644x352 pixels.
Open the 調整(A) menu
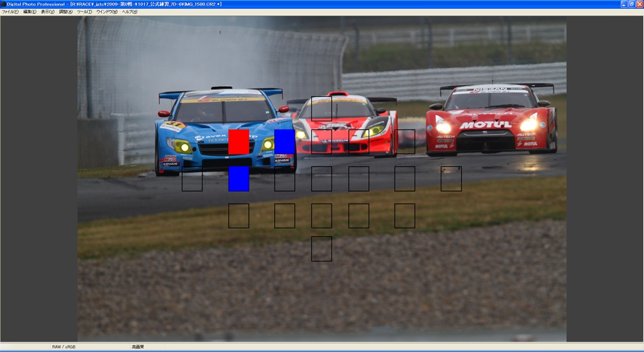(x=65, y=12)
